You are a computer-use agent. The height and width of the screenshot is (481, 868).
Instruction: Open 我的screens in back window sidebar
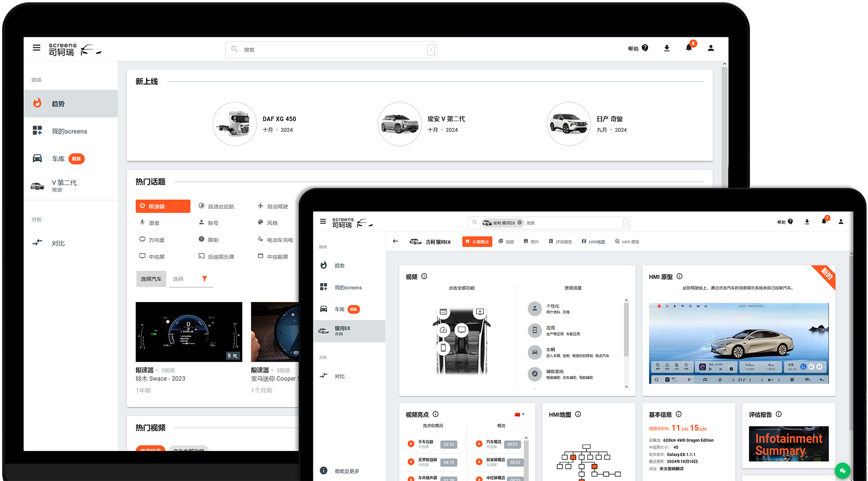(71, 131)
